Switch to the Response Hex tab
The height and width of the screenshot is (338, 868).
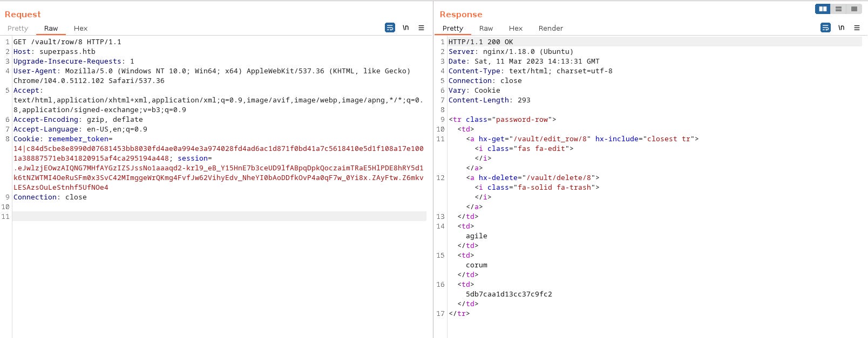click(516, 29)
